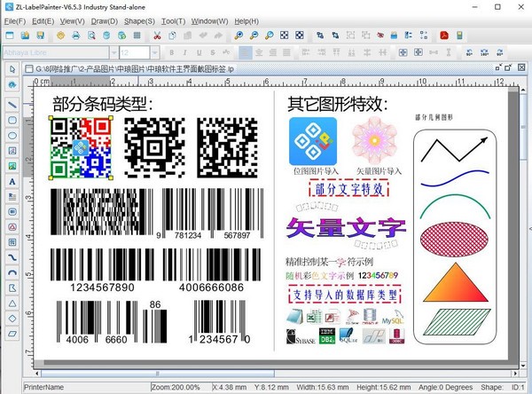
Task: Close the inner label document tab
Action: pos(521,67)
